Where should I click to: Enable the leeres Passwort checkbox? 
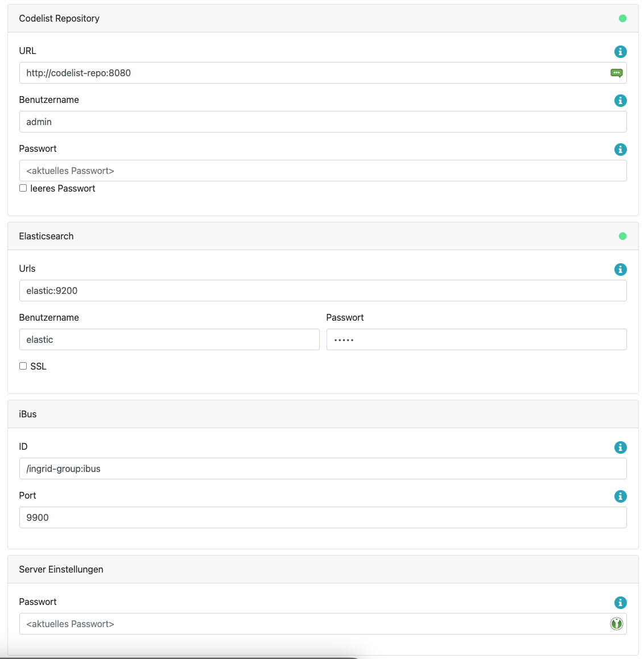tap(23, 188)
